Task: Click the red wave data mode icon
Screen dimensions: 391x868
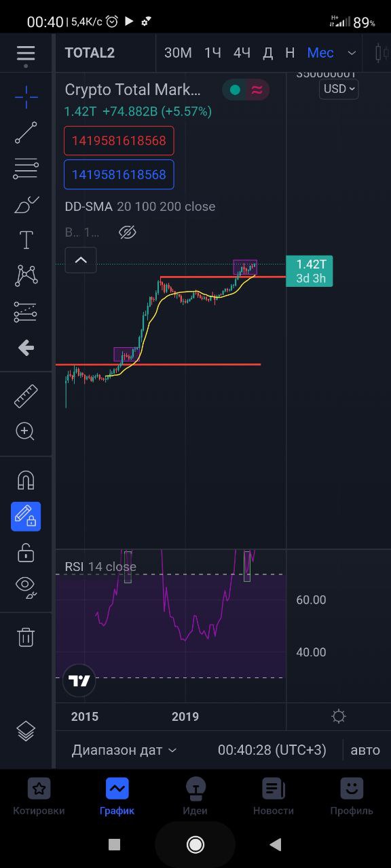Action: pos(257,90)
